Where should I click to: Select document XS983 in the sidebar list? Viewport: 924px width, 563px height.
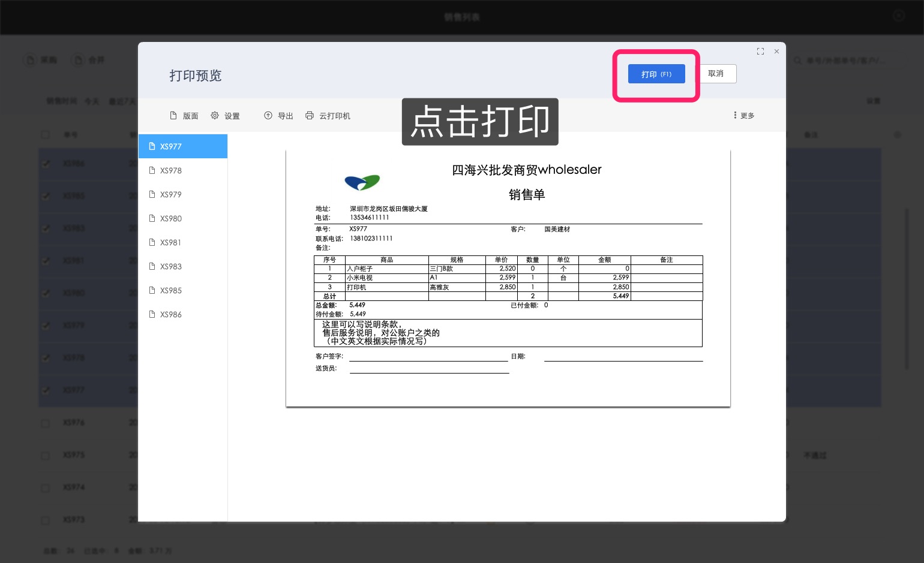pyautogui.click(x=183, y=266)
